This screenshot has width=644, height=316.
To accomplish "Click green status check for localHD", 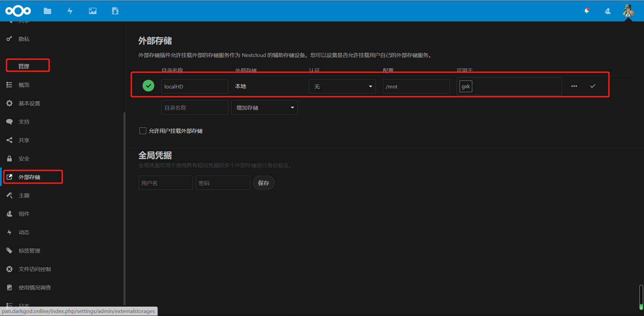I will click(x=148, y=86).
